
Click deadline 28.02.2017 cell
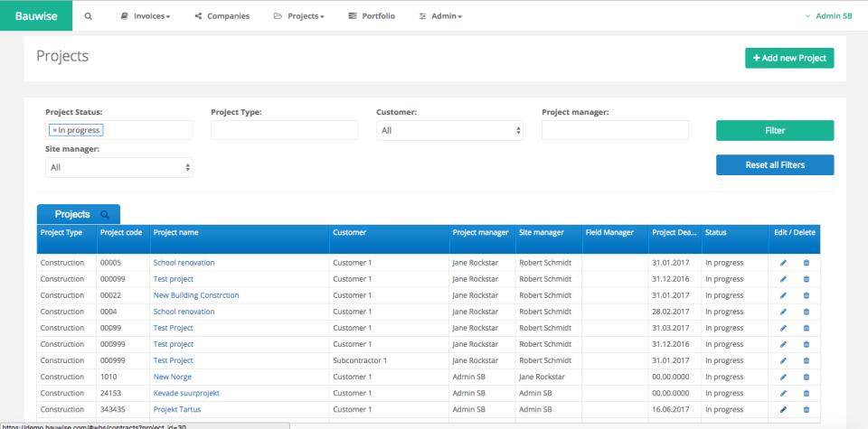click(675, 312)
